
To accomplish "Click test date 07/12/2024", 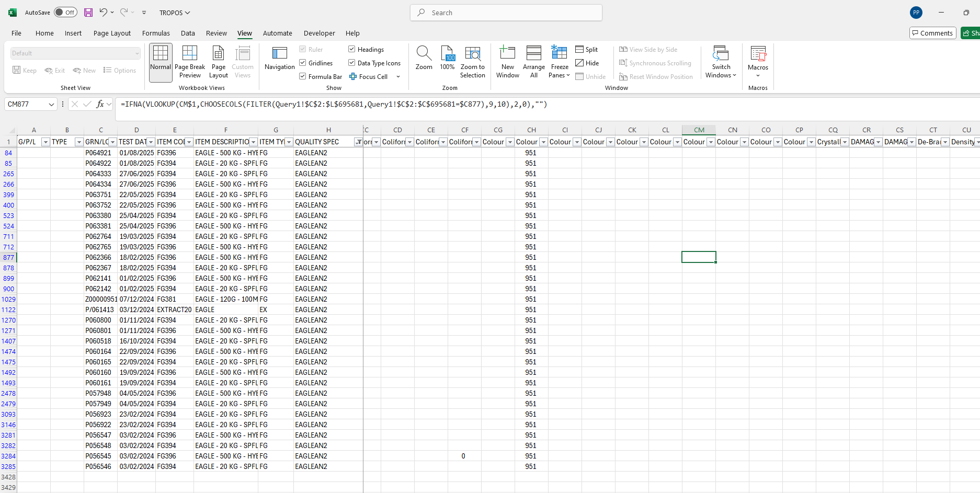I will (136, 299).
